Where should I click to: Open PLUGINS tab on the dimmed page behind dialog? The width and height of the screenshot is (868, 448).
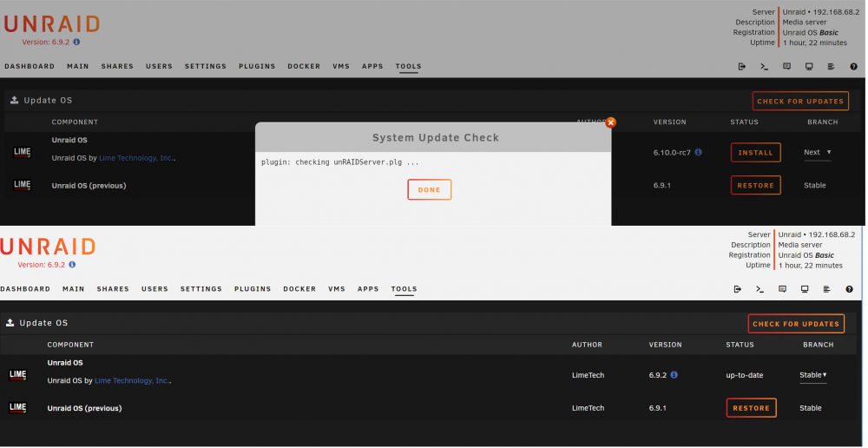coord(257,67)
